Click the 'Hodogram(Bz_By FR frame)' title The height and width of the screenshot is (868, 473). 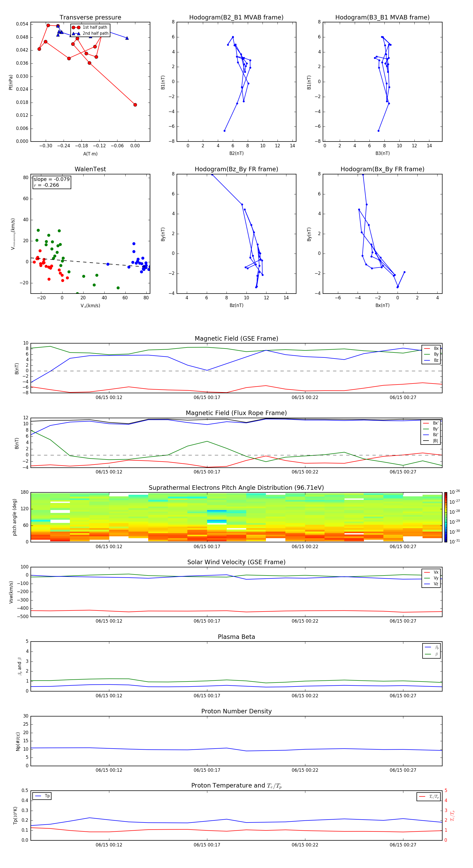point(236,169)
